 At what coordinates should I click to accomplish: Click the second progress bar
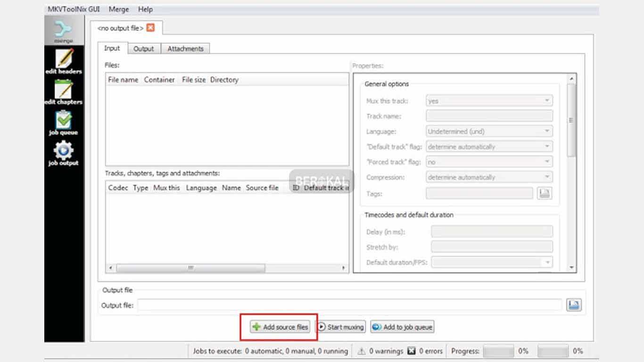553,351
